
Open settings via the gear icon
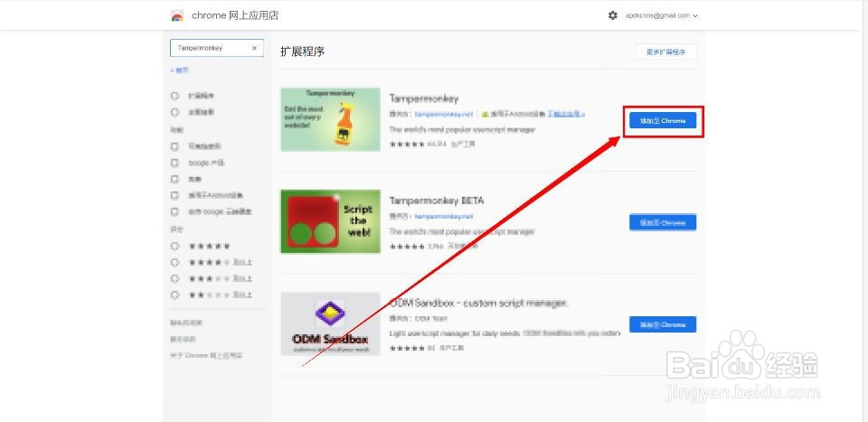click(613, 15)
